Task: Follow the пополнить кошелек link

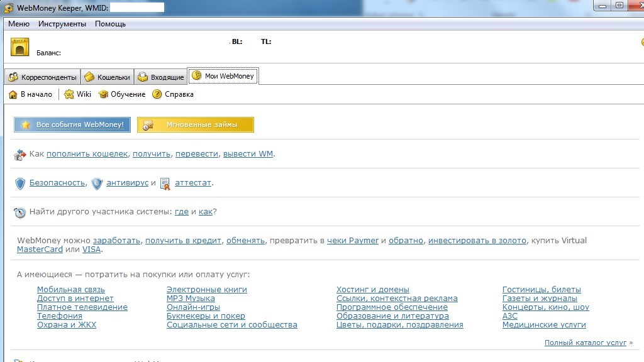Action: click(x=87, y=154)
